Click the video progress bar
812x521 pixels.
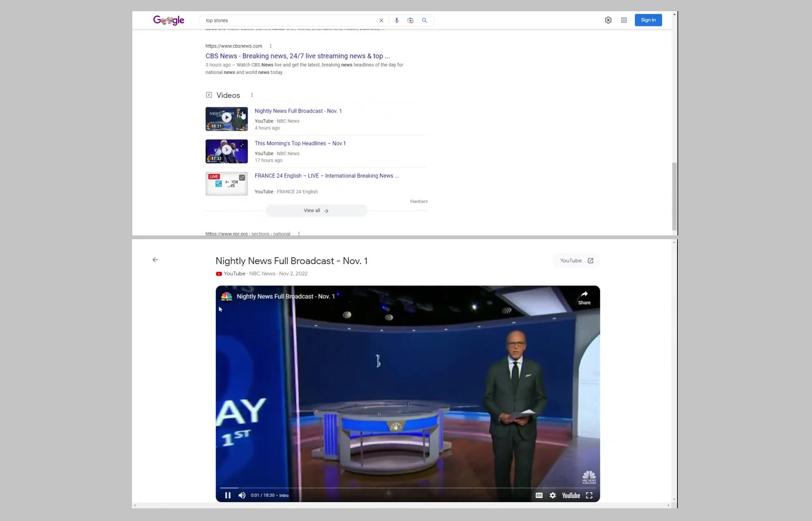tap(407, 488)
